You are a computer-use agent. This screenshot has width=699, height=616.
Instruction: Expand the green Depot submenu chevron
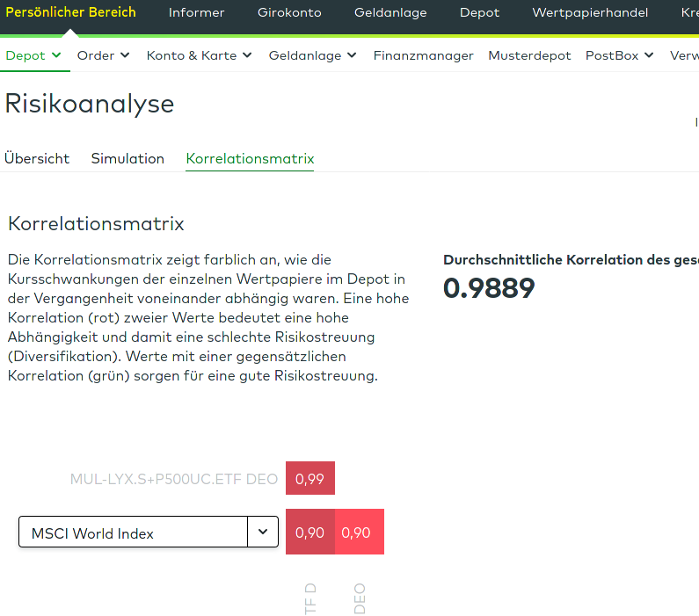pos(57,55)
